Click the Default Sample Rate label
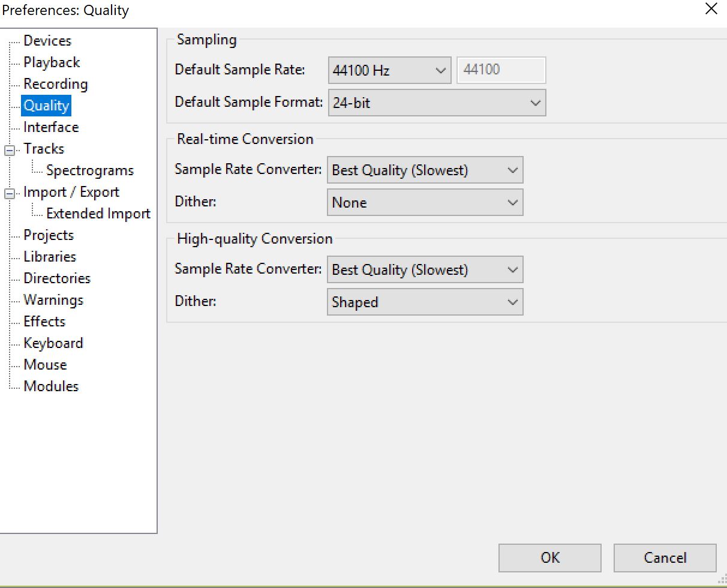This screenshot has height=588, width=727. (x=240, y=70)
